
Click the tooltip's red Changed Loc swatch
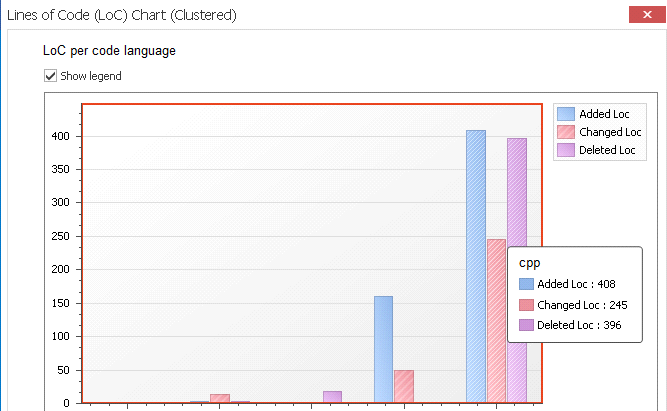[x=527, y=304]
